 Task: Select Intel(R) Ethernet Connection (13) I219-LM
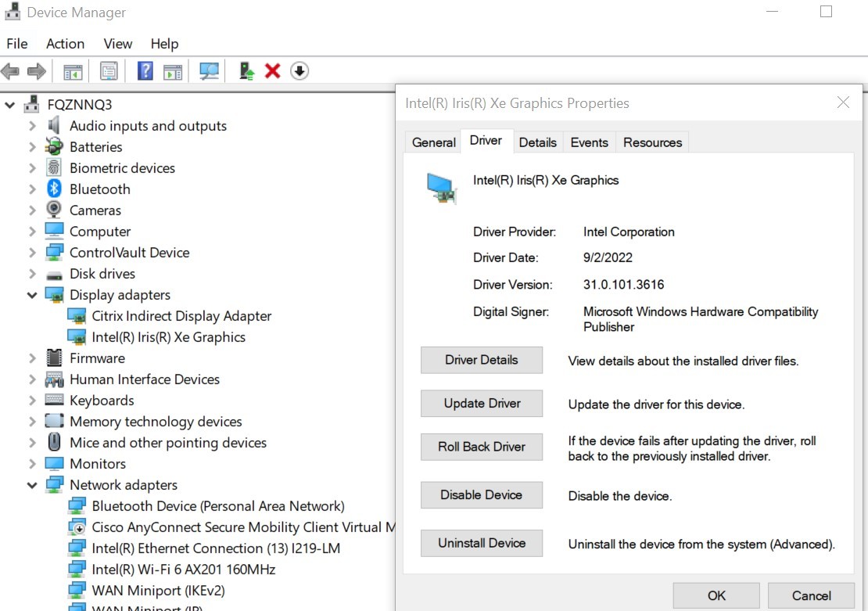216,548
